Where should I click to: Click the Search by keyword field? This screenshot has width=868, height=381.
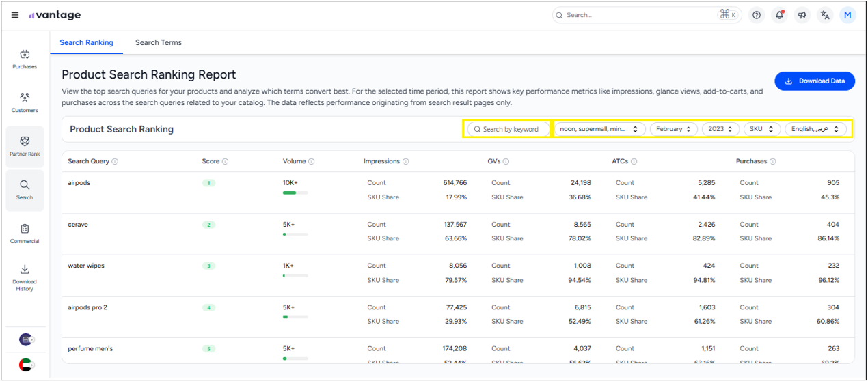[x=509, y=129]
